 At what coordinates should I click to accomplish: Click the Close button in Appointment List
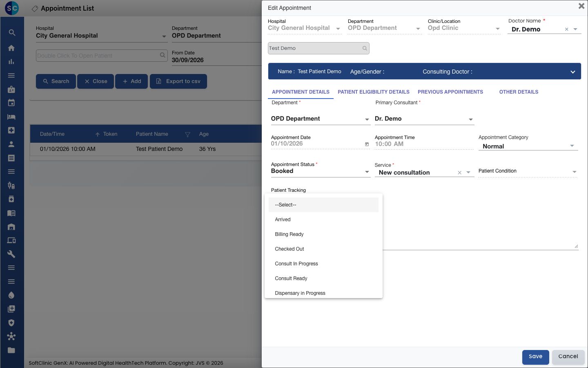tap(96, 81)
